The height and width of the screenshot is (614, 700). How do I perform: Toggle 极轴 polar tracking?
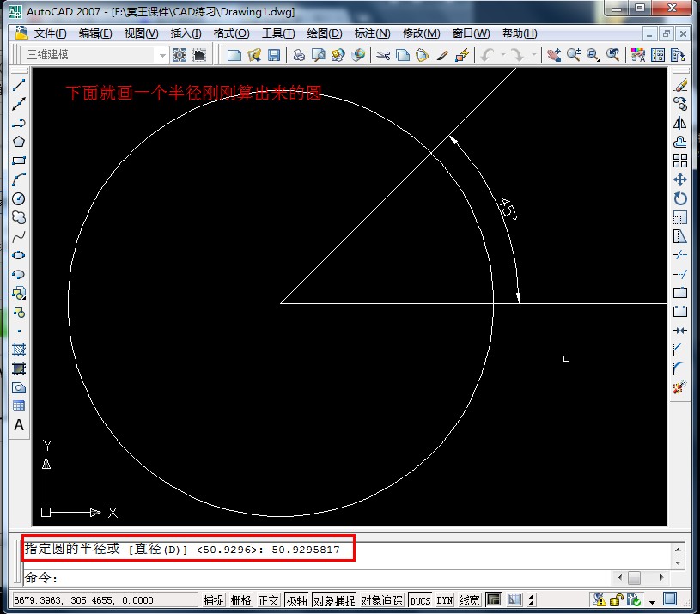[x=297, y=600]
